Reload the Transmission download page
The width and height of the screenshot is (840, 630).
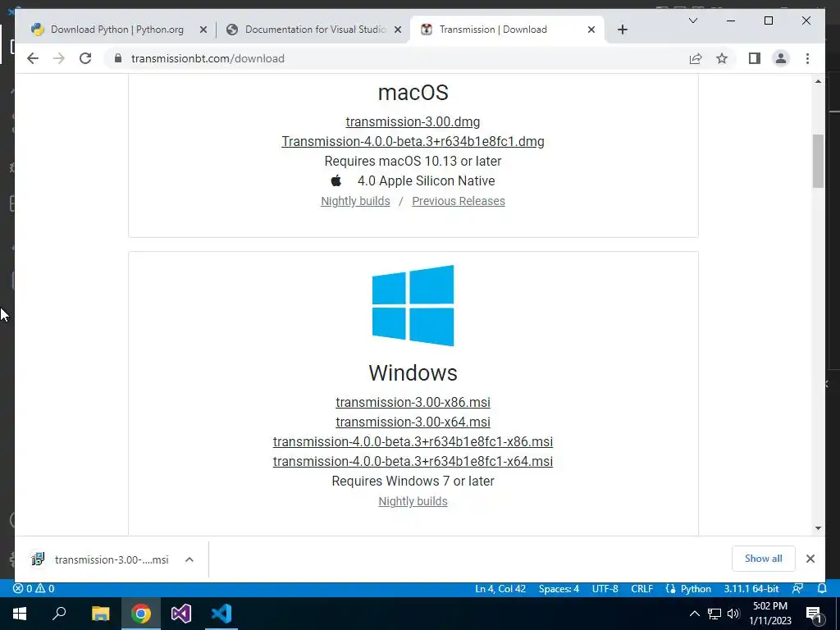coord(85,58)
